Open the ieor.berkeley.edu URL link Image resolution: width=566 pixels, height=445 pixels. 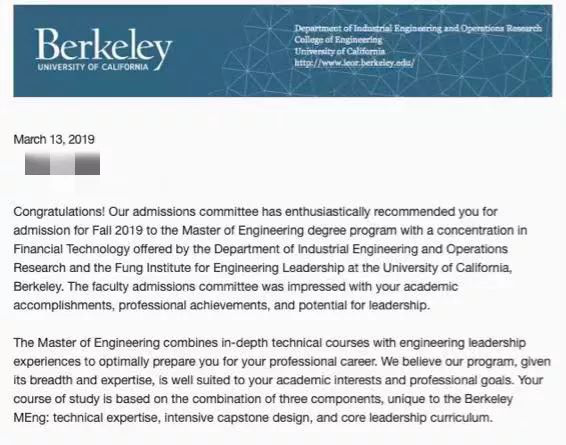[354, 63]
